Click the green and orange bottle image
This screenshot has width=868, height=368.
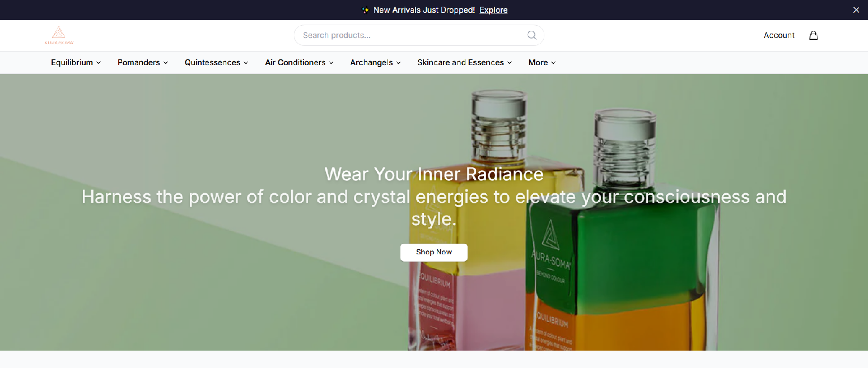[622, 230]
